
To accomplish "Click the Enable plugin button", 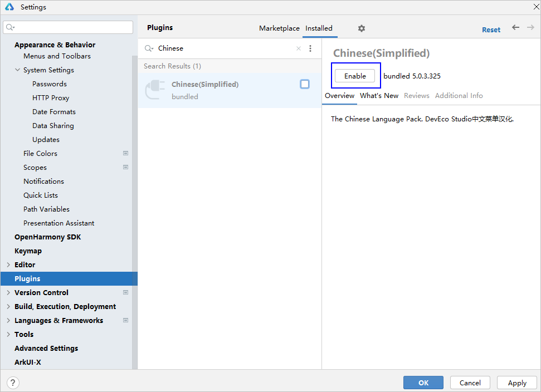I will [355, 76].
